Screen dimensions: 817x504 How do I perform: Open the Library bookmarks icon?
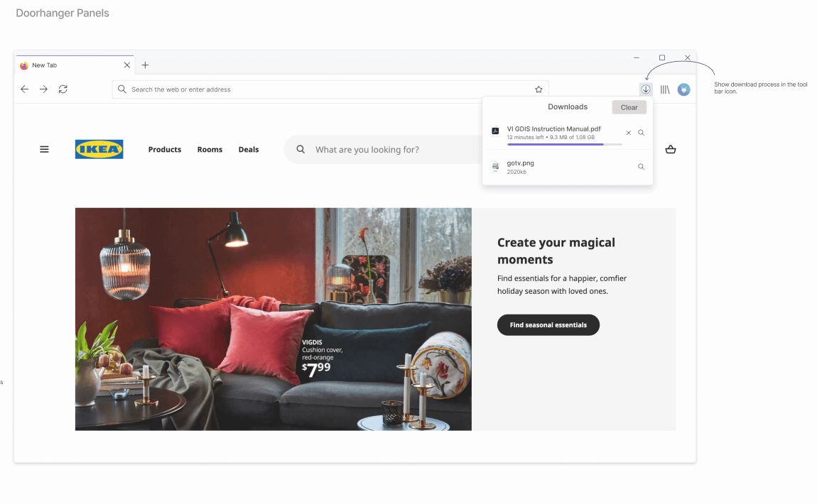665,89
